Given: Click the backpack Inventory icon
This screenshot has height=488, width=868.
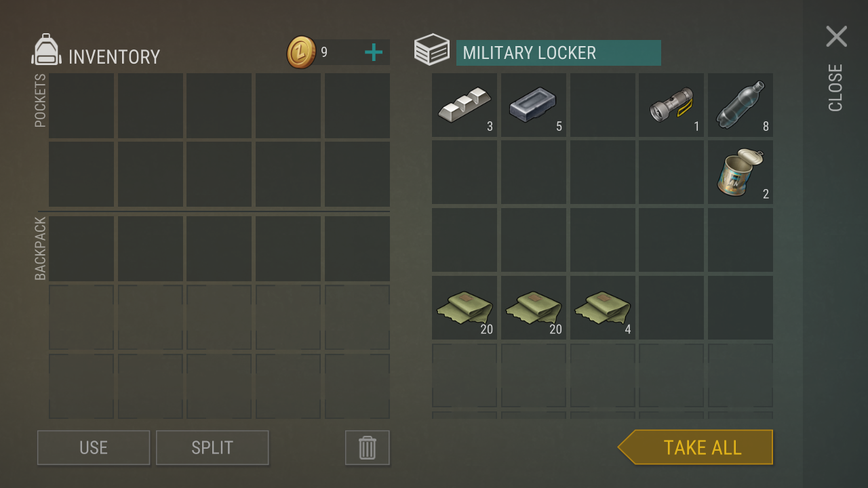Looking at the screenshot, I should tap(46, 50).
